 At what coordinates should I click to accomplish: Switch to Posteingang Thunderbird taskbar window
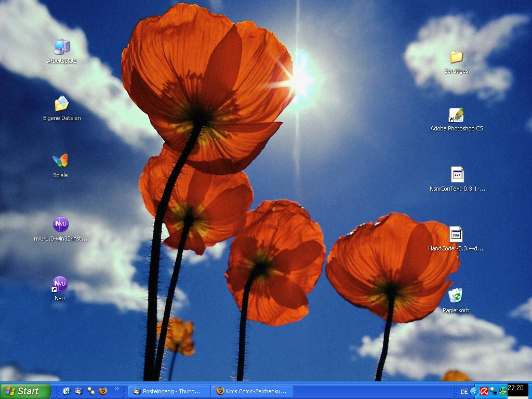169,391
